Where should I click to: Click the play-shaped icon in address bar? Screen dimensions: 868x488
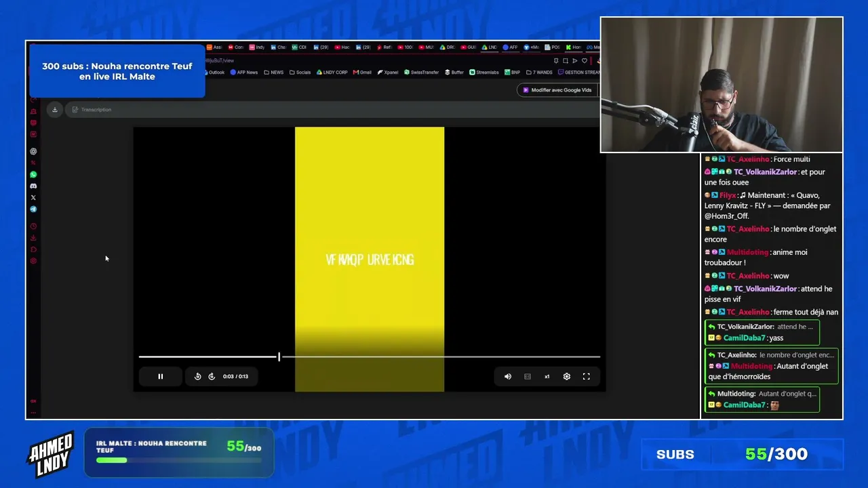(x=575, y=60)
